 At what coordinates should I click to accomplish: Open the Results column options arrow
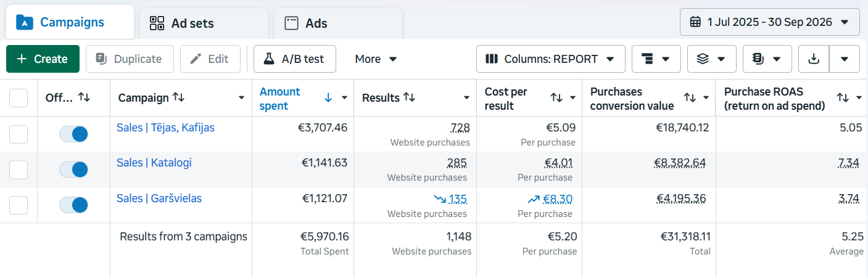pos(467,98)
